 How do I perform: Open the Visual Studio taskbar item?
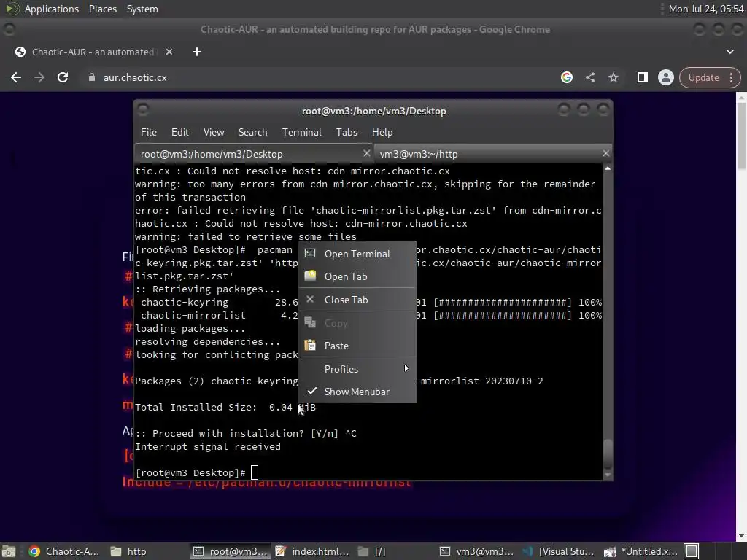tap(559, 551)
